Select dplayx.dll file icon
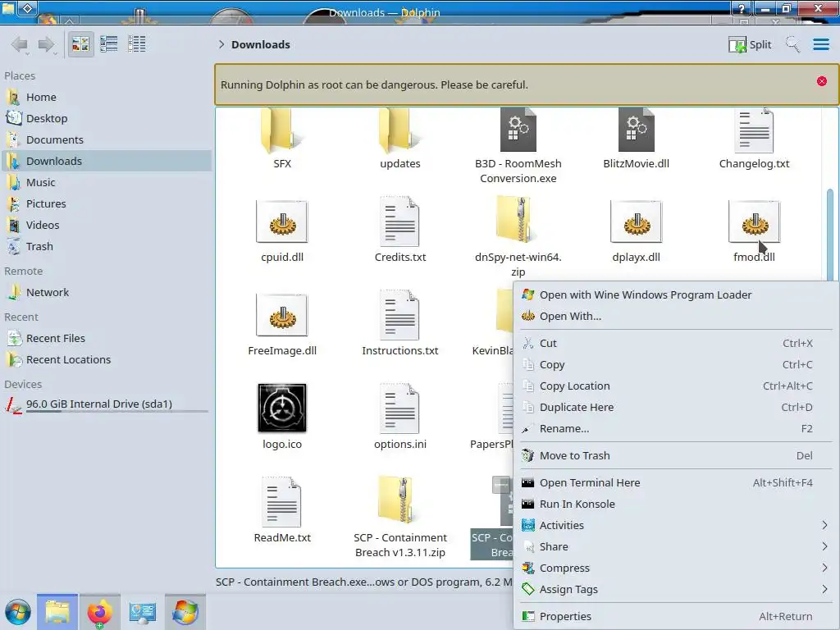This screenshot has width=840, height=630. coord(636,221)
